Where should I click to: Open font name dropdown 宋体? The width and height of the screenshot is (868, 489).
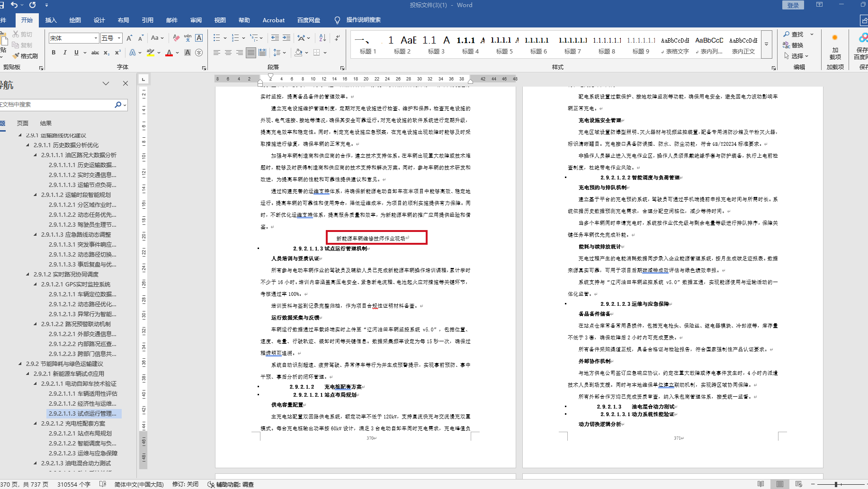click(96, 38)
